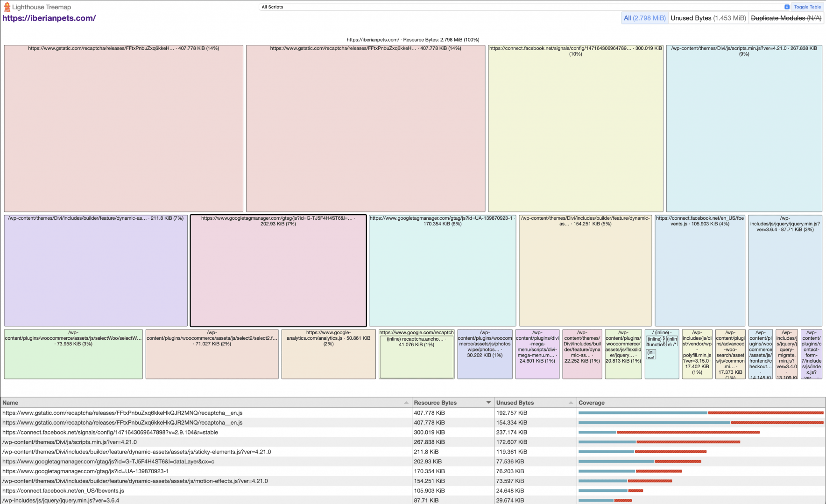
Task: Click the 170.354 KiB Resource Bytes cell
Action: point(453,471)
